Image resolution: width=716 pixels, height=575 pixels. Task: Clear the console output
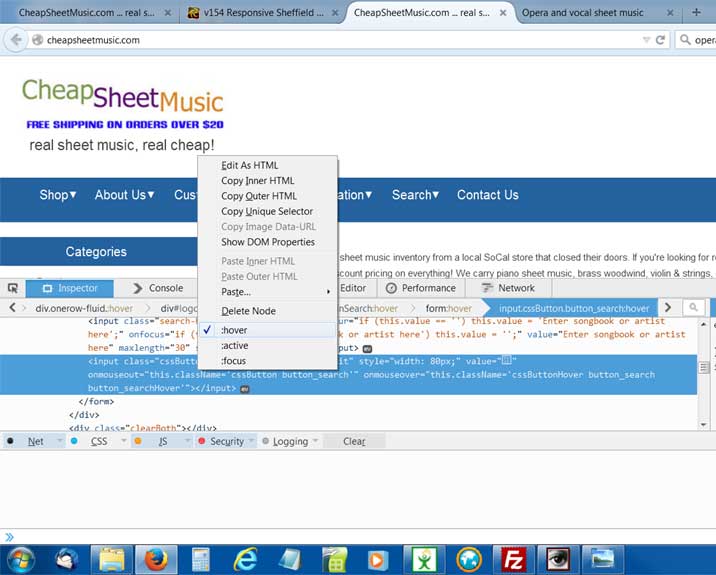[x=354, y=441]
